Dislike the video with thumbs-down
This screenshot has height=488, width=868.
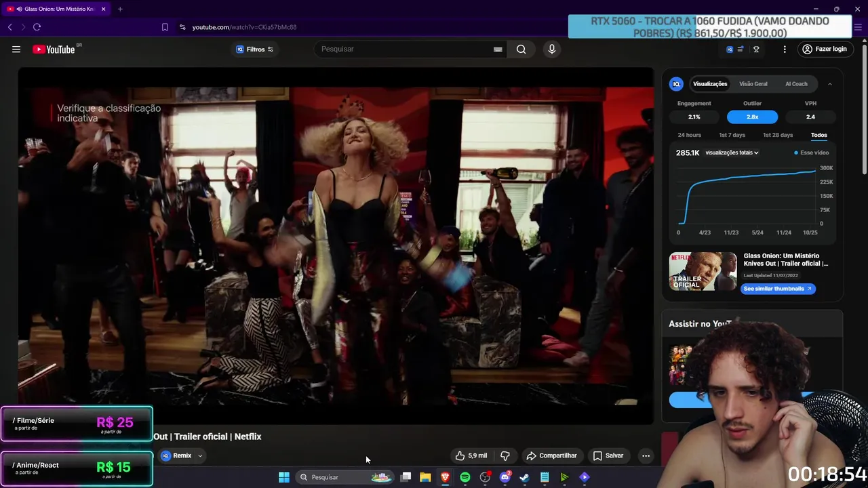(505, 455)
